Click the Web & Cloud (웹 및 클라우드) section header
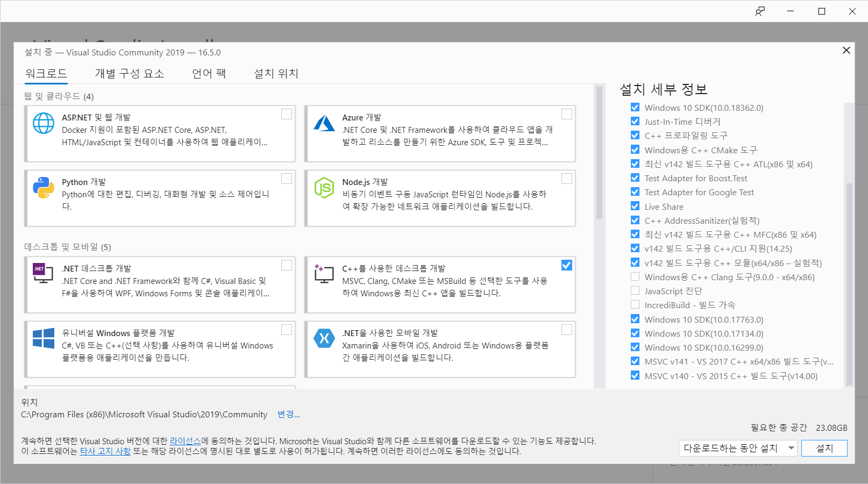 click(x=59, y=96)
